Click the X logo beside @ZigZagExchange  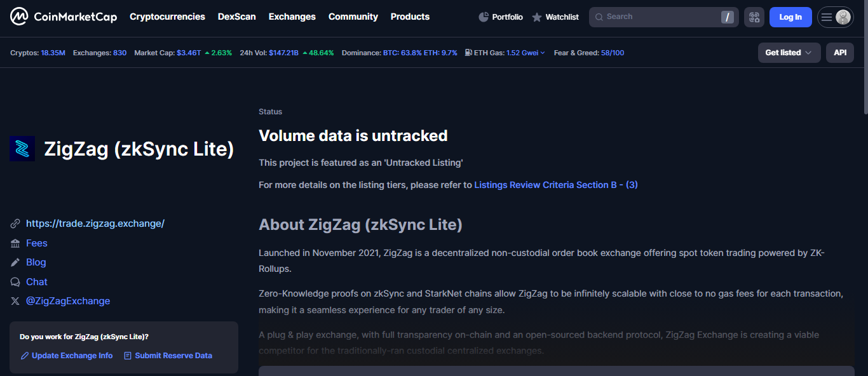tap(15, 301)
